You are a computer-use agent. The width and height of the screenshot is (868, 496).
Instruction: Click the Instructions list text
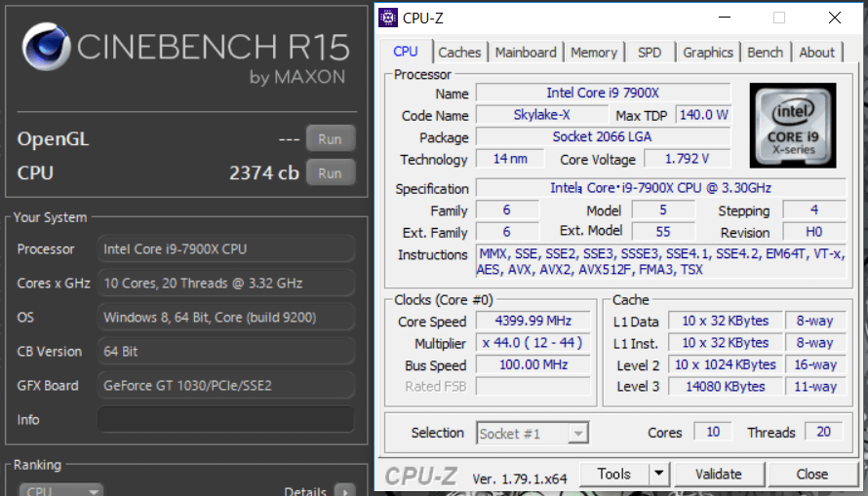point(660,261)
